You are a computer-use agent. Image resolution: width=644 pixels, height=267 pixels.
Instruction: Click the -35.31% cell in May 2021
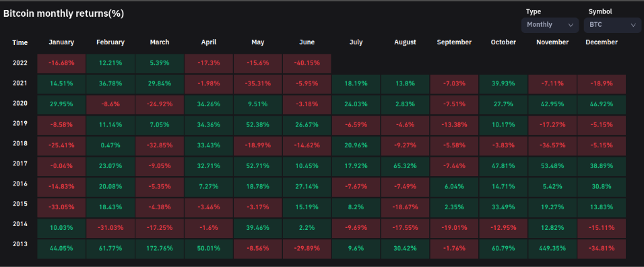[x=258, y=84]
